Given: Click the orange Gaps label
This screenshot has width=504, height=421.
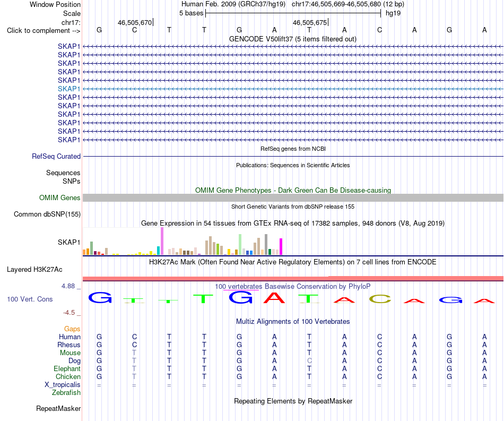Looking at the screenshot, I should (72, 329).
